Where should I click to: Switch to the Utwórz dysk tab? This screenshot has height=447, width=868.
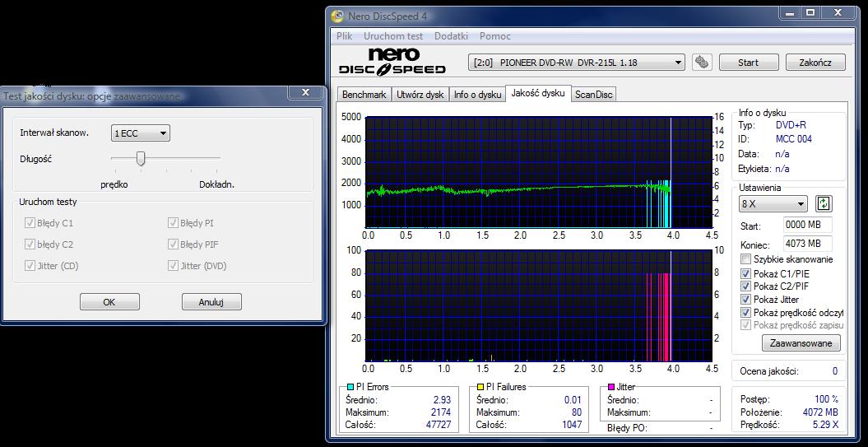click(420, 95)
